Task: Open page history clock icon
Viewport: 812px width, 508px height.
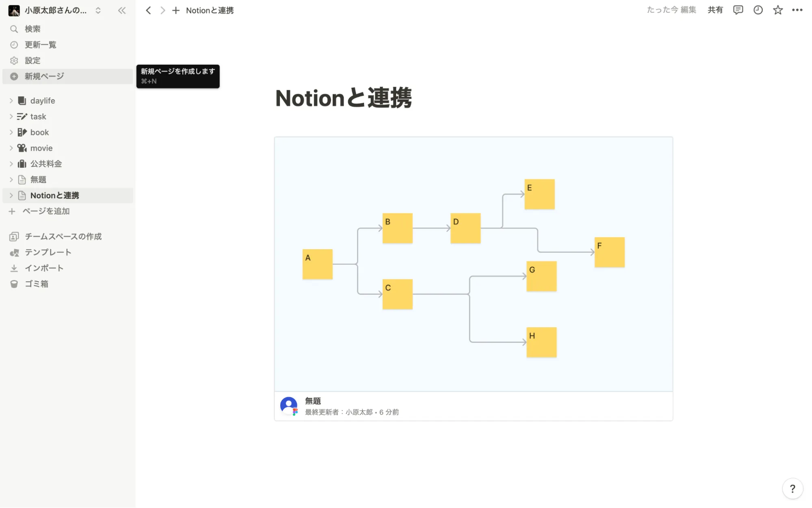Action: [x=758, y=10]
